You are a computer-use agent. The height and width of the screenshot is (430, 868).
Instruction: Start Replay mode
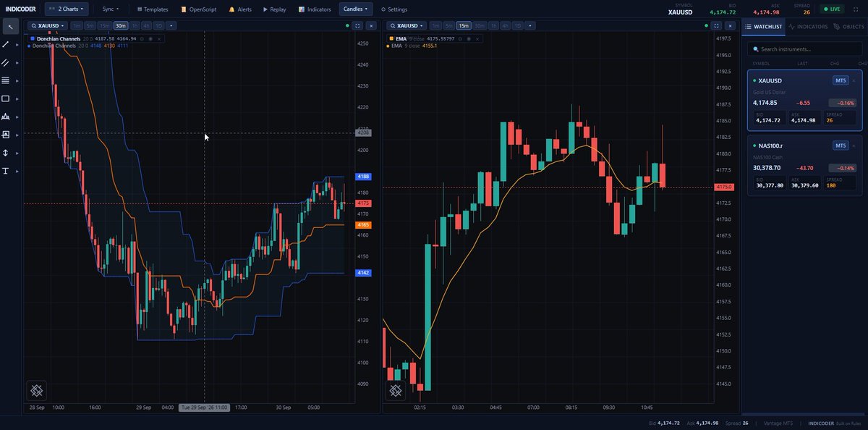tap(275, 9)
